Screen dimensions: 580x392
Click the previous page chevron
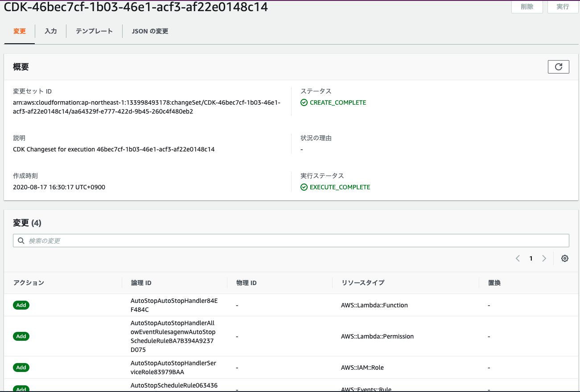pyautogui.click(x=518, y=258)
